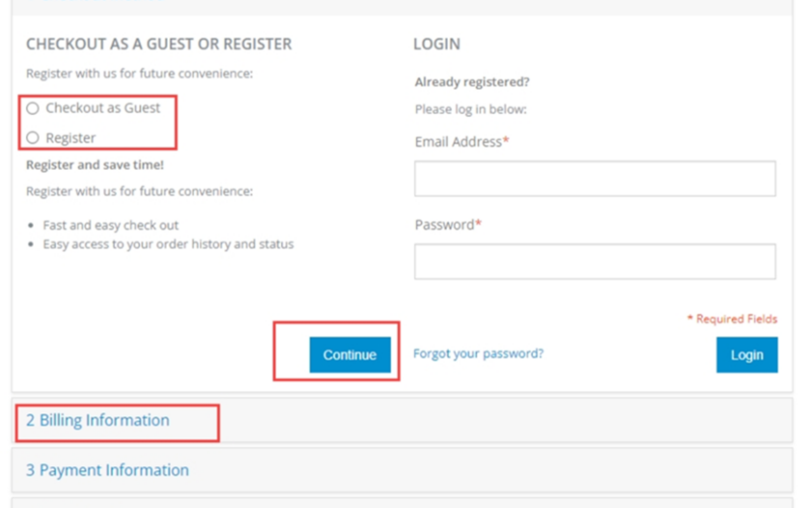Click the order history and status bullet

(168, 244)
